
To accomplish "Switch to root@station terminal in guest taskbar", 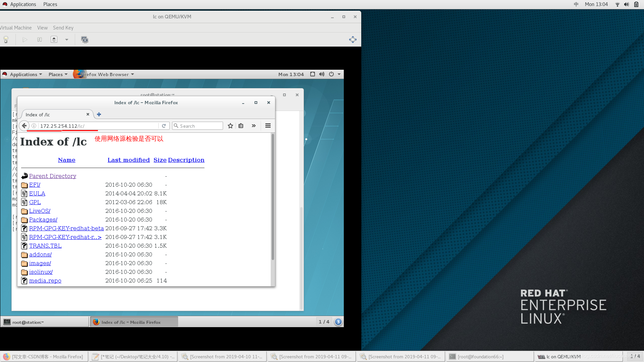I will (x=45, y=322).
